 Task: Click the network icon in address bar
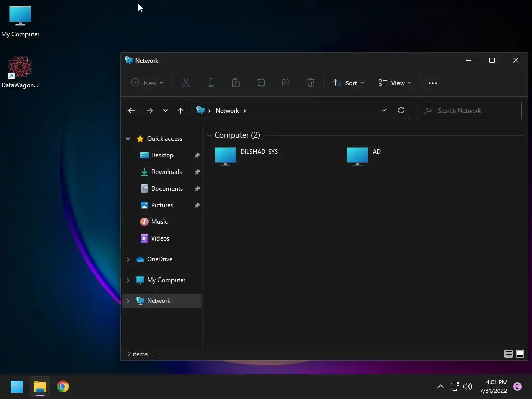[x=201, y=110]
